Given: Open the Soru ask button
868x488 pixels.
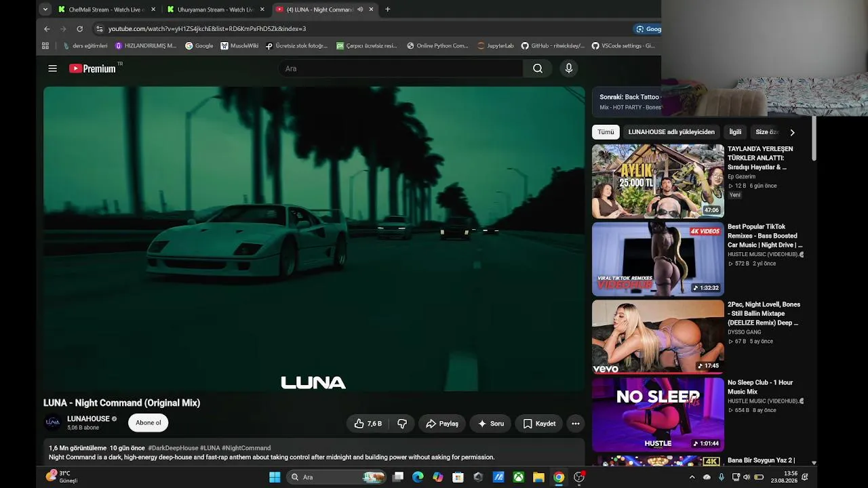Looking at the screenshot, I should [x=490, y=424].
